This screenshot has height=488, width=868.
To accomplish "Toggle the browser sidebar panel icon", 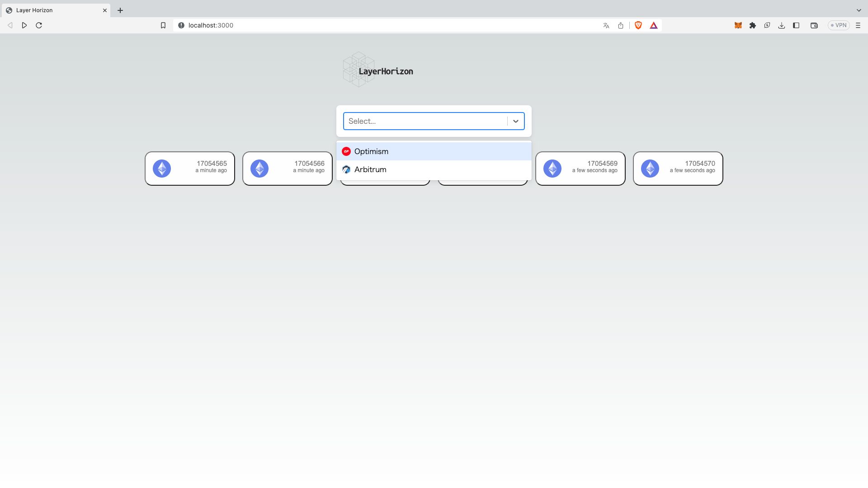I will [x=796, y=25].
